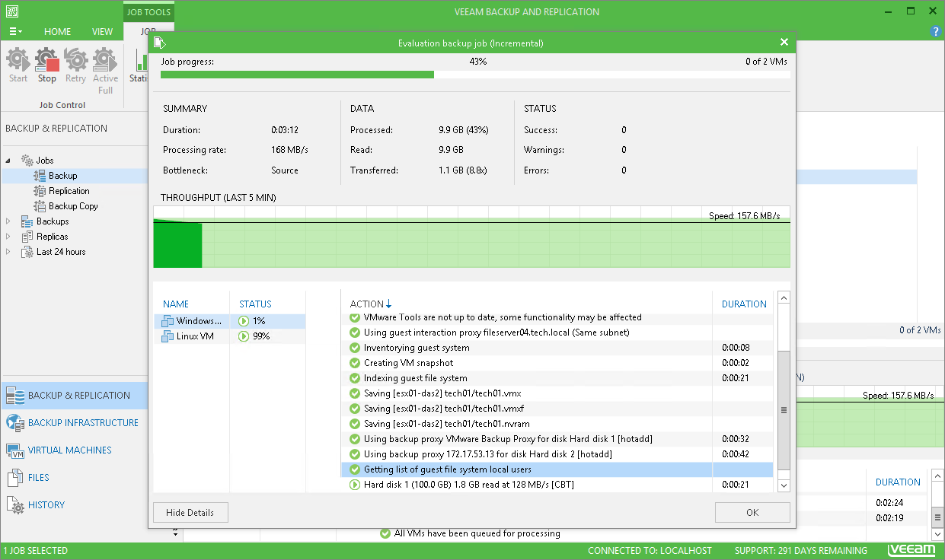
Task: Select 'Indexing guest file system' row
Action: pyautogui.click(x=557, y=378)
